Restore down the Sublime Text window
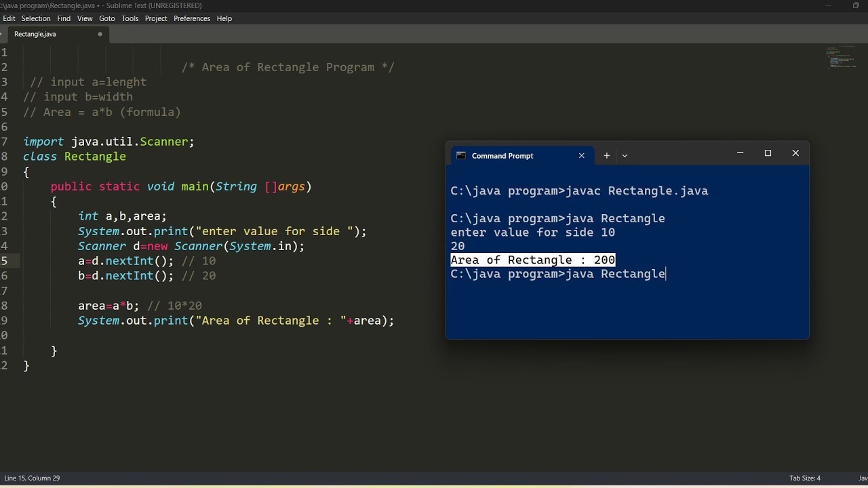 [x=856, y=5]
